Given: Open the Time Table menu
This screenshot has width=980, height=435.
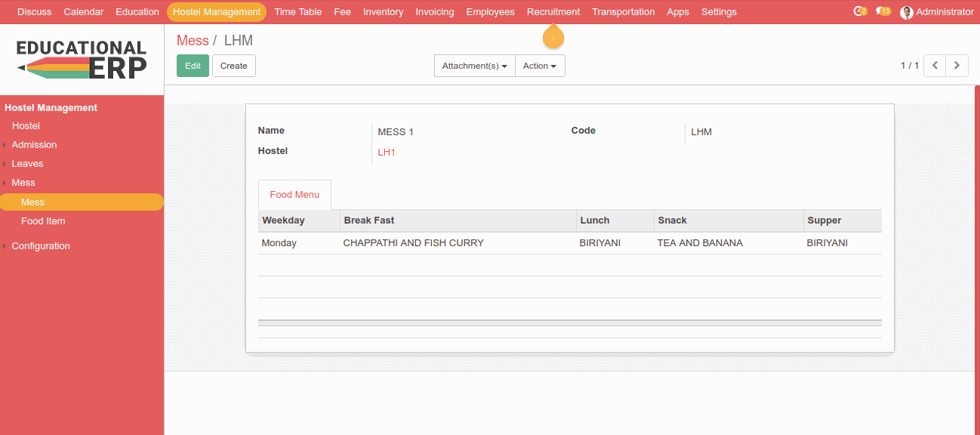Looking at the screenshot, I should tap(297, 12).
